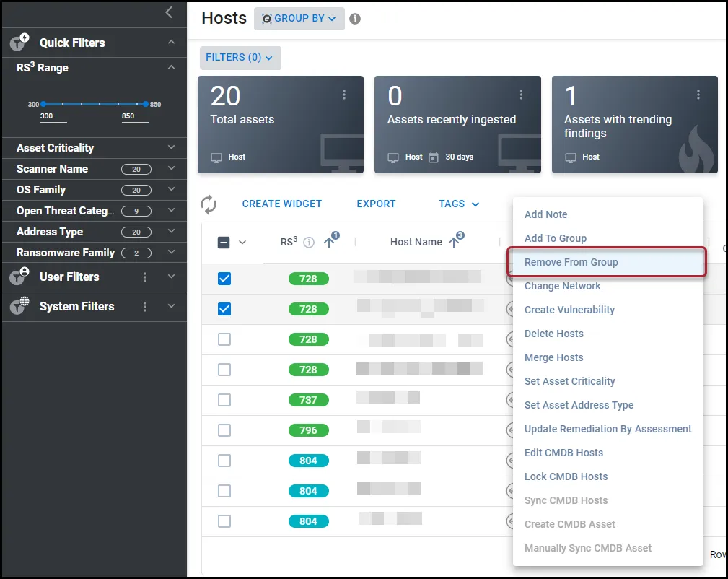Click the refresh list icon
728x579 pixels.
click(209, 204)
